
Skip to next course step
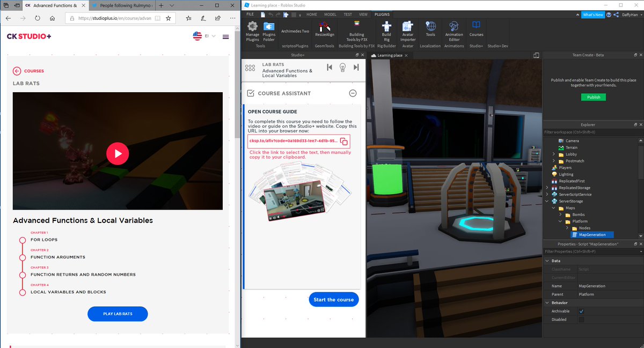point(356,68)
